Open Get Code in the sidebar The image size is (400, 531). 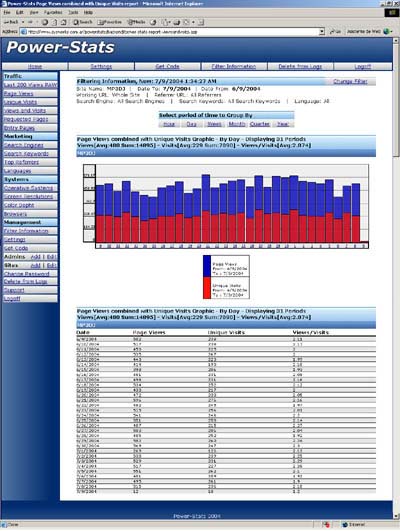[x=16, y=248]
